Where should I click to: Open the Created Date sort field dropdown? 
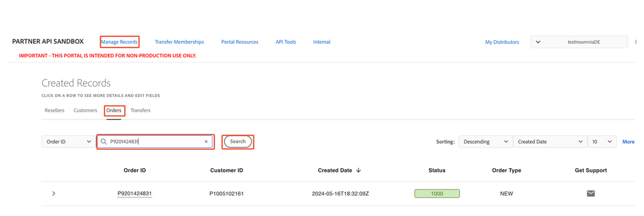549,142
